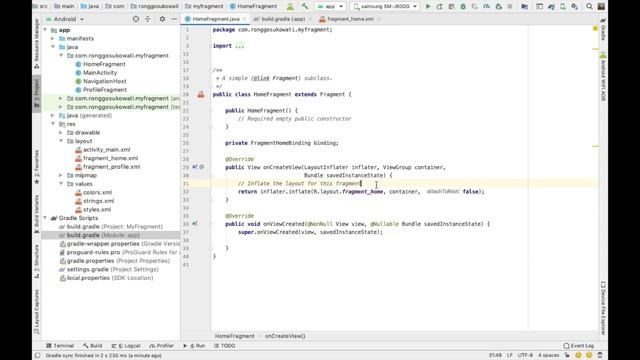The image size is (640, 360).
Task: Open the AVD Manager device icon
Action: 563,7
